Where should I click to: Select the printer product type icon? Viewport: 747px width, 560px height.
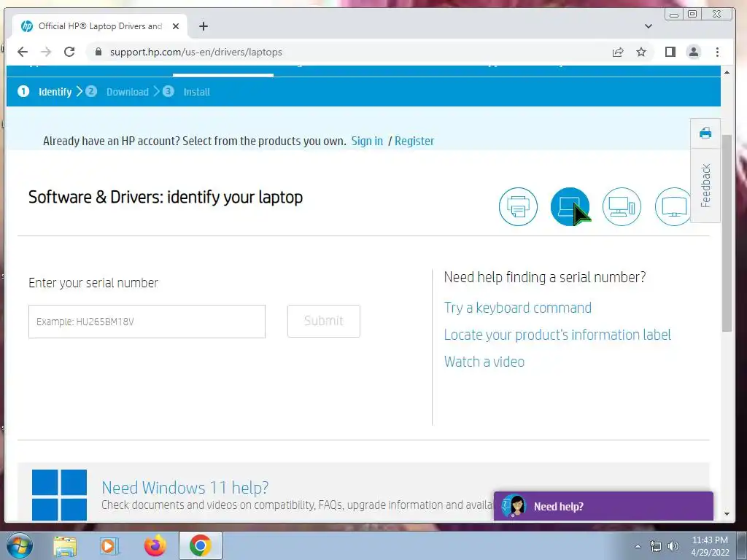[x=518, y=206]
